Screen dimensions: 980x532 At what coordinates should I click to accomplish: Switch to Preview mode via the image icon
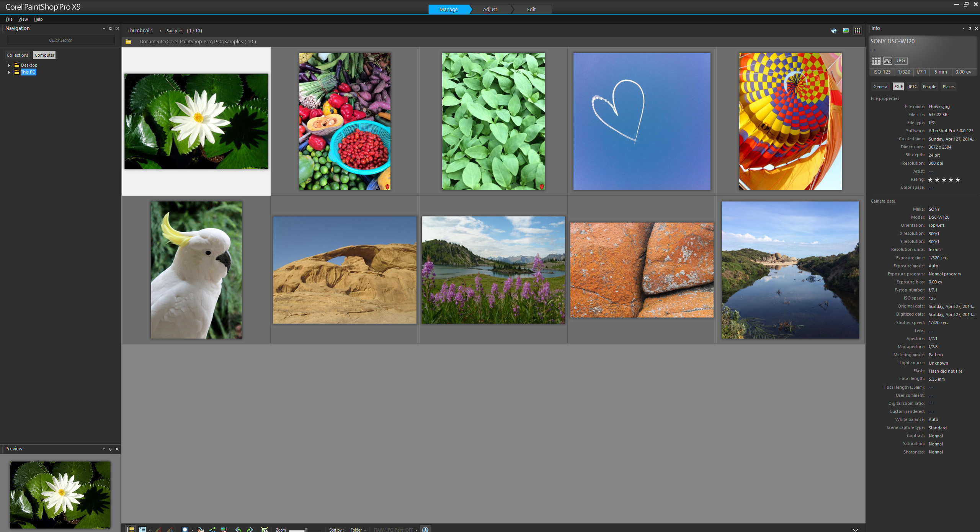(x=845, y=30)
